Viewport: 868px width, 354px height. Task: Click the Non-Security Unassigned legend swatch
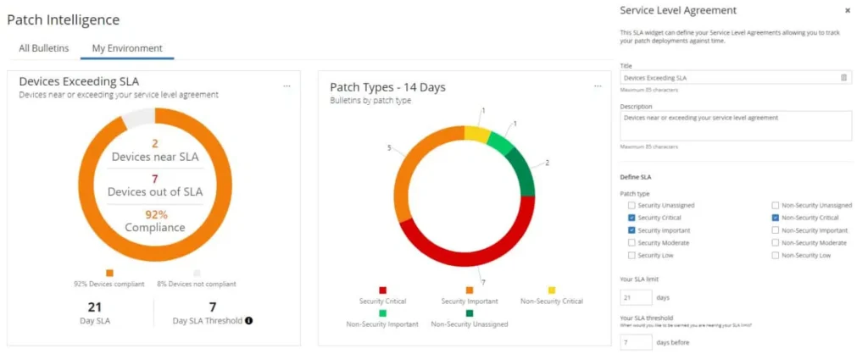(x=466, y=312)
